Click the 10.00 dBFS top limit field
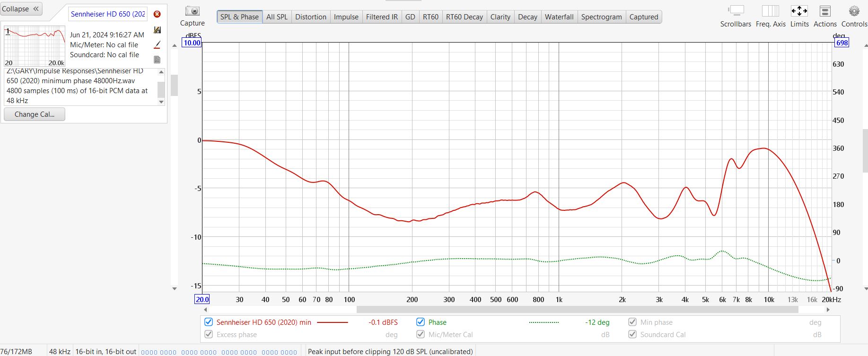868x356 pixels. point(192,43)
